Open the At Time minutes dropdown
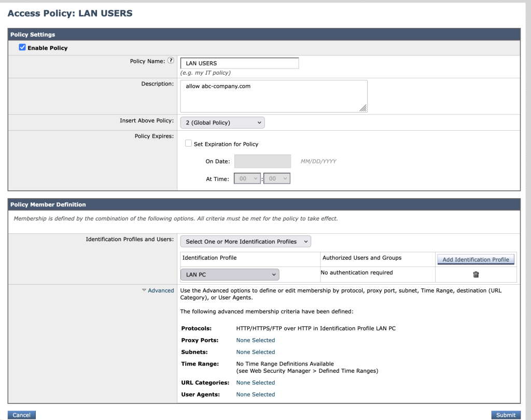This screenshot has height=420, width=531. tap(277, 178)
